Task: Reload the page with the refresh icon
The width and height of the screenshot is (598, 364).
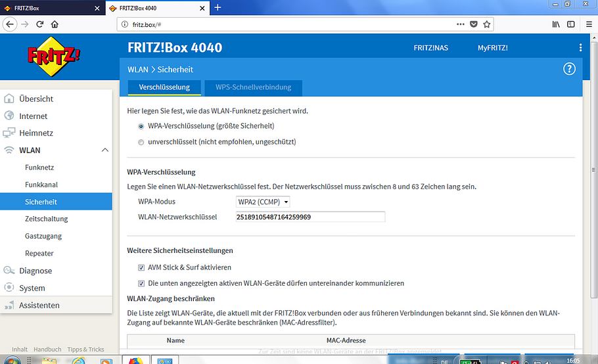Action: point(39,24)
